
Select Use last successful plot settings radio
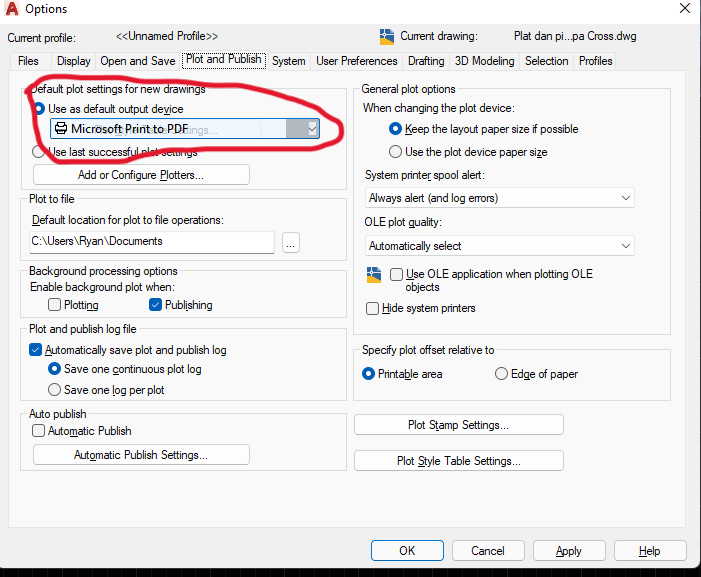pyautogui.click(x=38, y=152)
